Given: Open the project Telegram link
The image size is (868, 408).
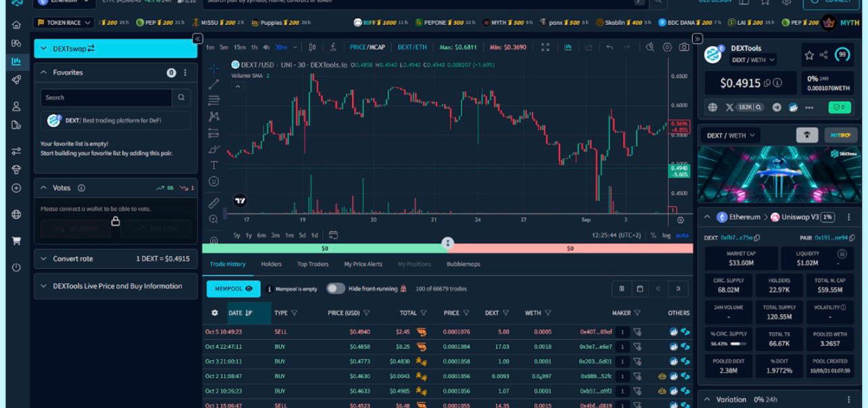Looking at the screenshot, I should [777, 107].
